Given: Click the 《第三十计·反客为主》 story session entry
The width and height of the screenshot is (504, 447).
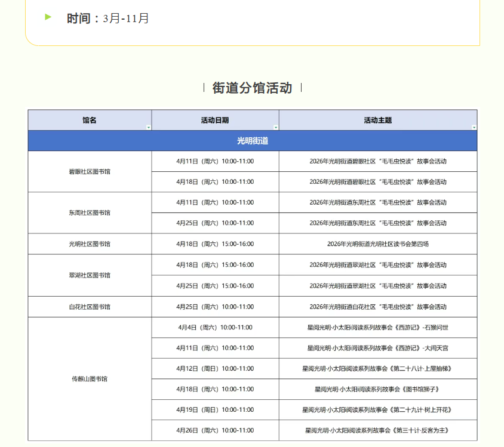Looking at the screenshot, I should (377, 430).
